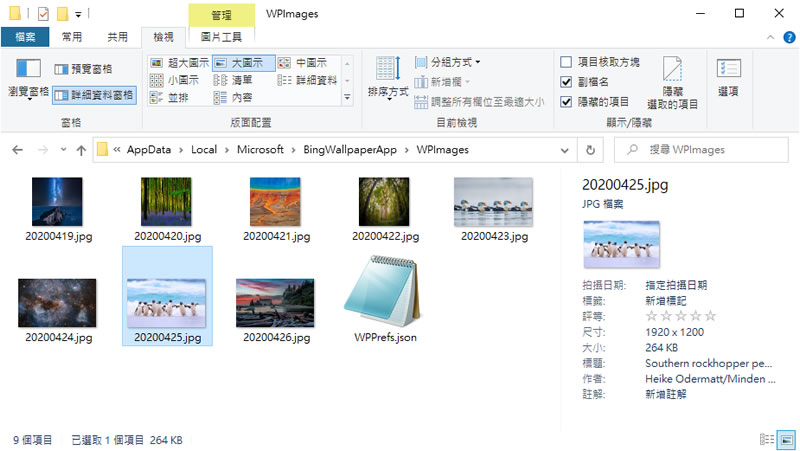Expand the layout gallery more arrow
The width and height of the screenshot is (800, 451).
pyautogui.click(x=346, y=98)
